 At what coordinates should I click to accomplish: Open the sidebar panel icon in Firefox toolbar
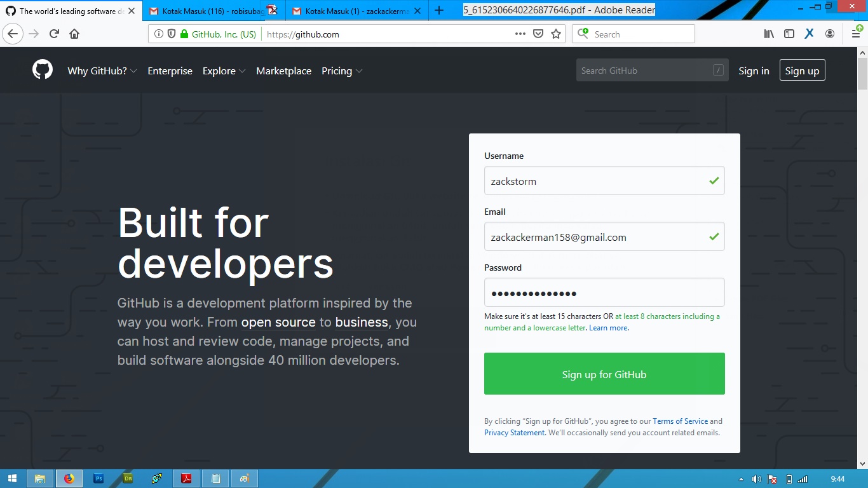pyautogui.click(x=789, y=34)
